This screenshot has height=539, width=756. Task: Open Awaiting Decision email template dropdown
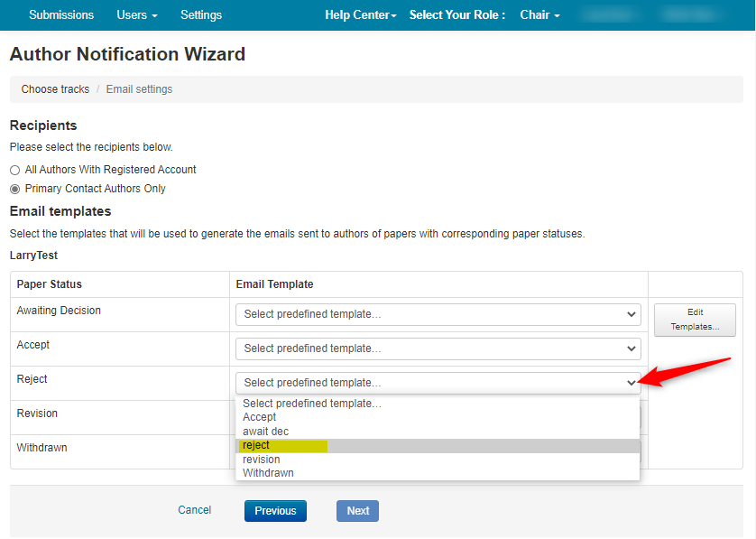438,314
